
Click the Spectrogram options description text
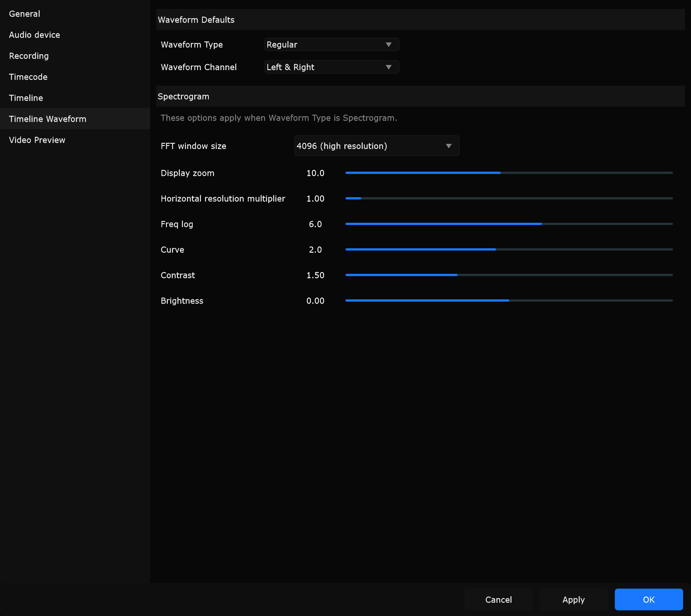pyautogui.click(x=279, y=118)
